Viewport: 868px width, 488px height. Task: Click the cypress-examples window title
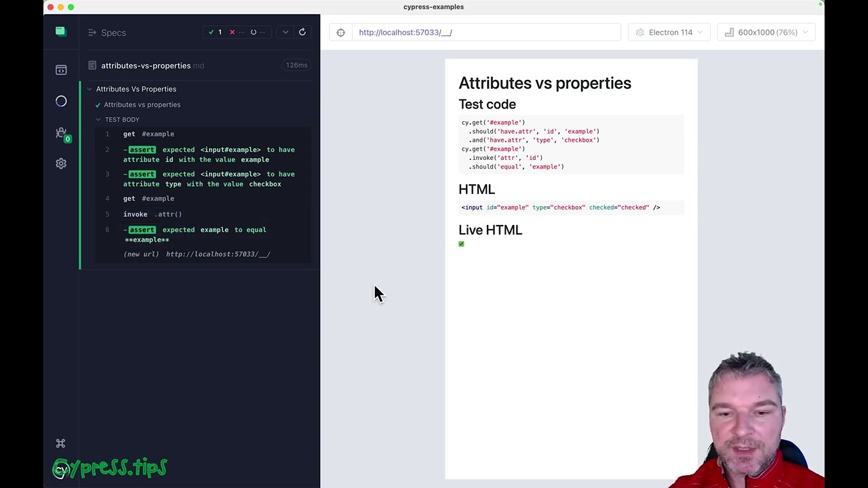(433, 7)
